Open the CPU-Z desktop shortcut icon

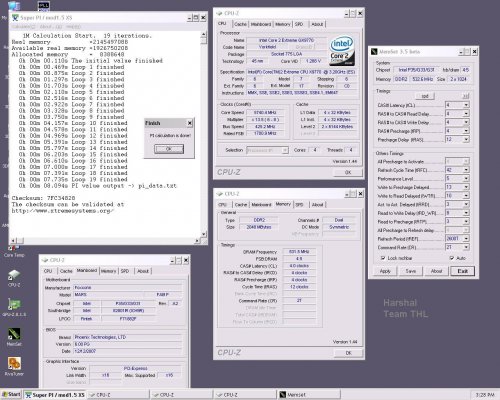[x=14, y=276]
